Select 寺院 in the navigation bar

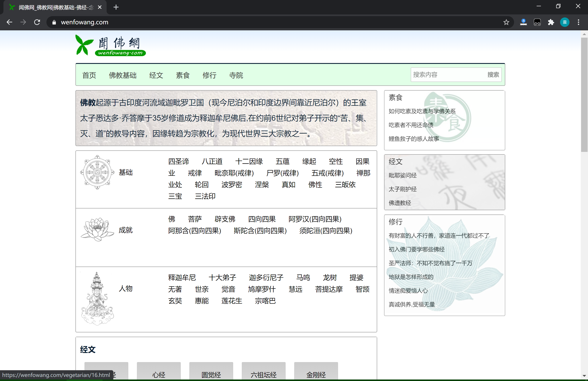236,75
